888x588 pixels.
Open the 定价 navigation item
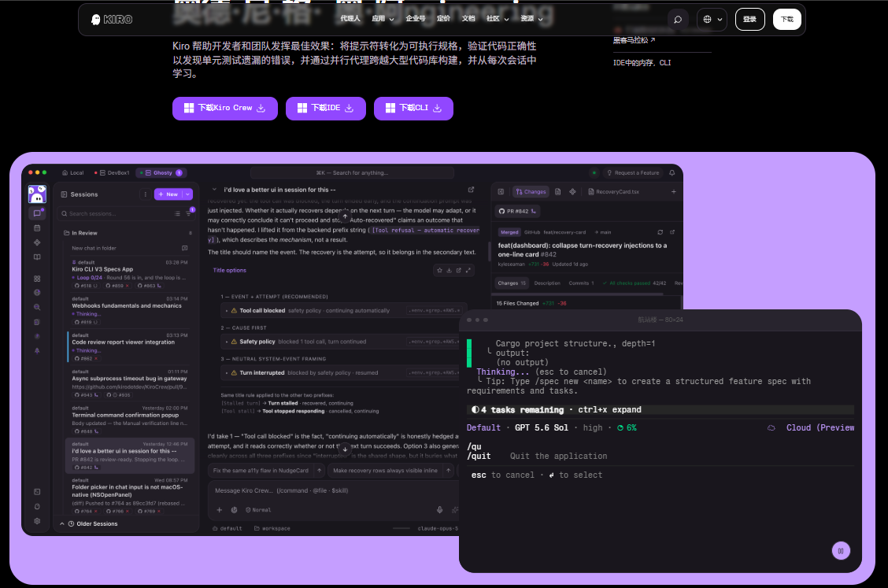tap(443, 19)
